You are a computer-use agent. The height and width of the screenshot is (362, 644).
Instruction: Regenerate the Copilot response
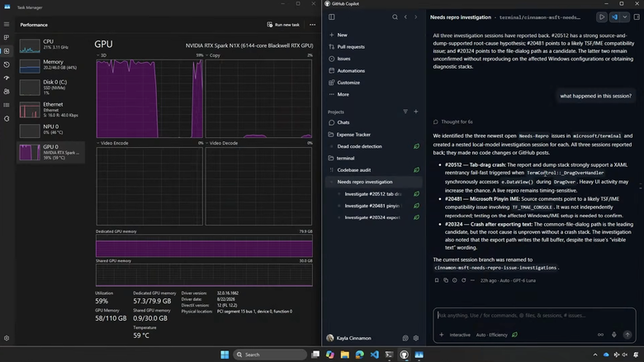click(x=464, y=280)
